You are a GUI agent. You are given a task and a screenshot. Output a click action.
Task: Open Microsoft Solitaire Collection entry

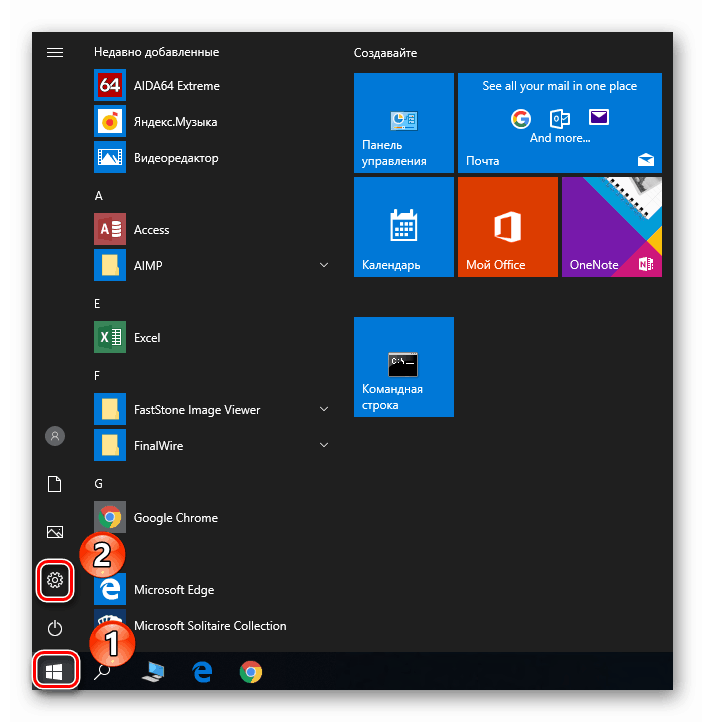point(212,626)
